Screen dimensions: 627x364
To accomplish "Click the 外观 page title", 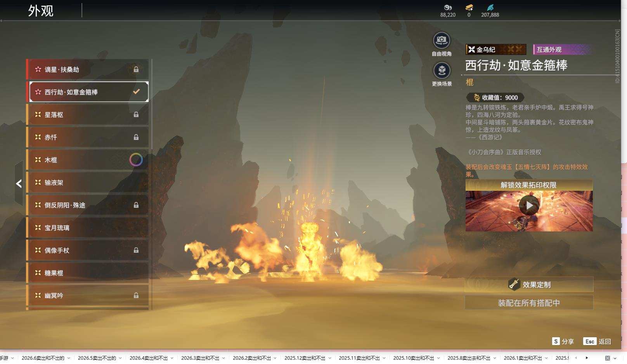I will point(41,10).
